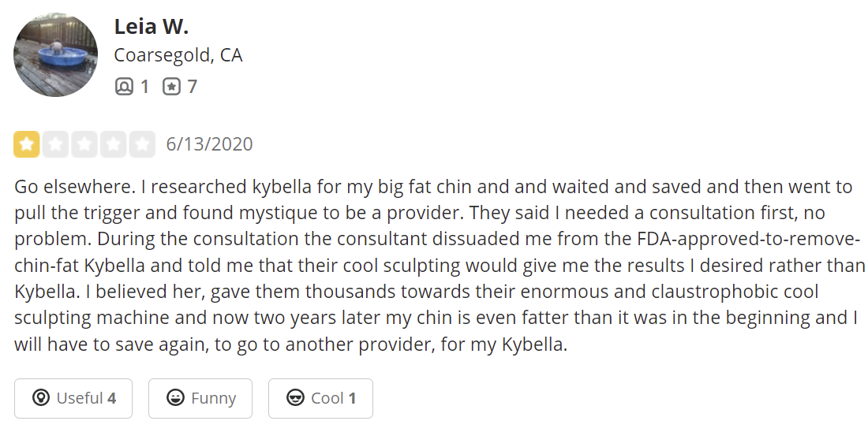Click the fourth gray rating star
The height and width of the screenshot is (432, 868).
coord(113,144)
